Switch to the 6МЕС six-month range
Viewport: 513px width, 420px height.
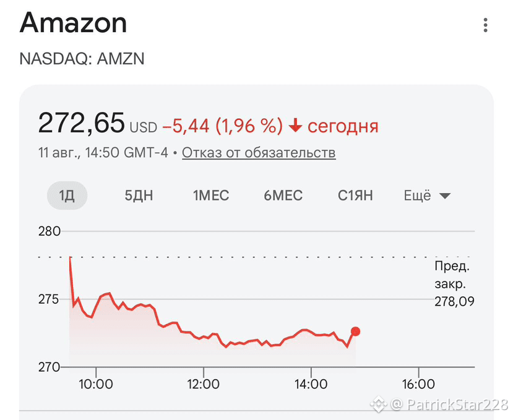click(283, 195)
